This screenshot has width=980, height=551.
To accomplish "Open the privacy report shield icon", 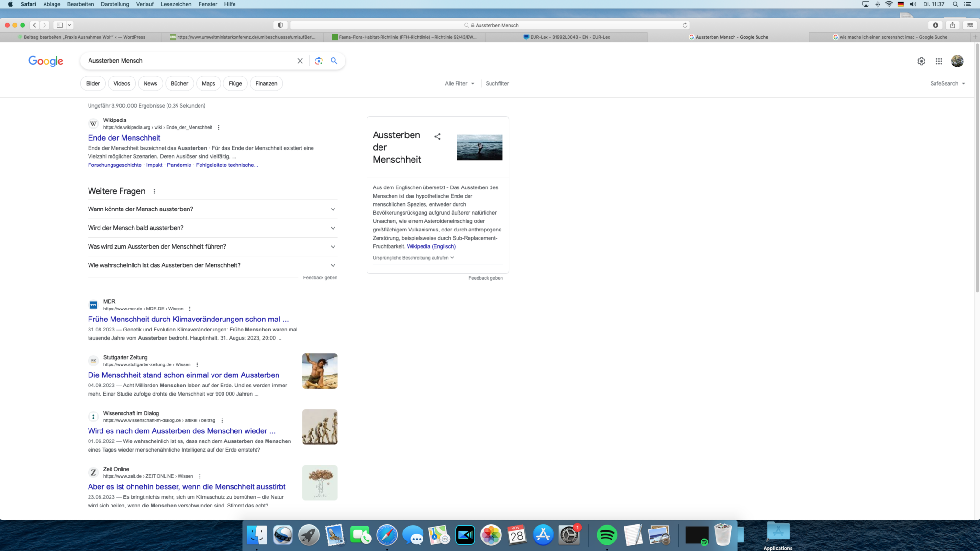I will (x=280, y=25).
